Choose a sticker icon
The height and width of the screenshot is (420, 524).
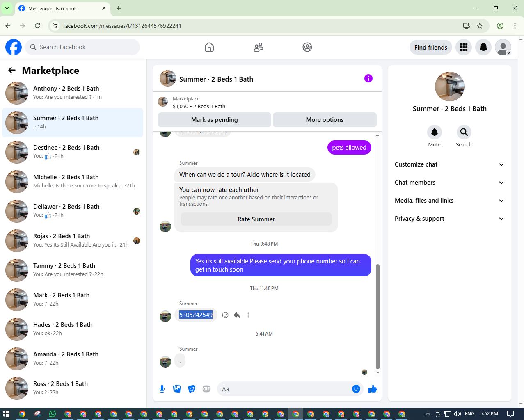point(192,389)
